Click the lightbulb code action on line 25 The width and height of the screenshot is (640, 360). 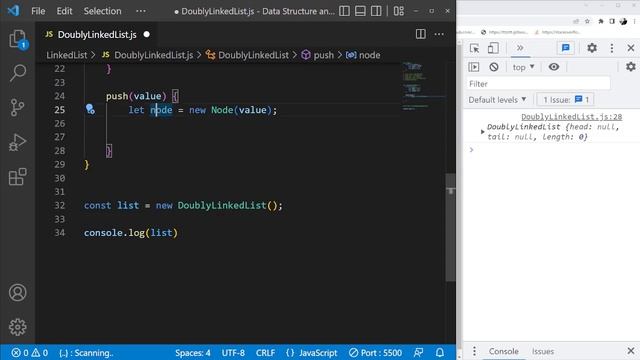pyautogui.click(x=90, y=109)
